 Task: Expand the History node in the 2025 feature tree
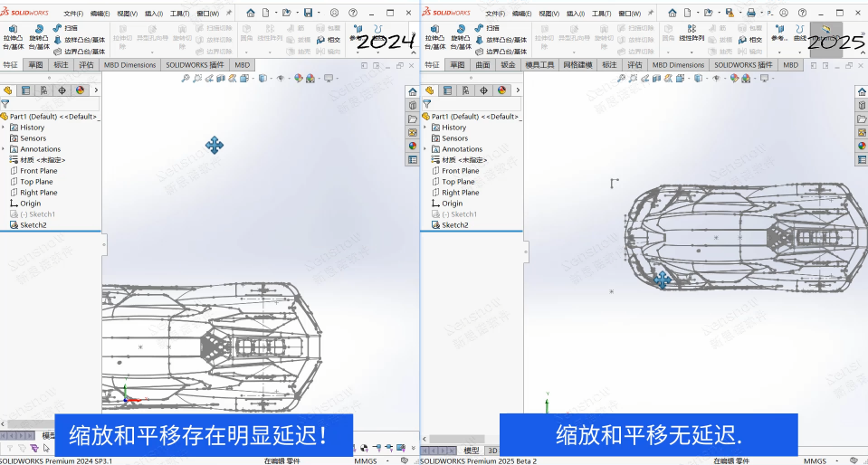click(424, 128)
